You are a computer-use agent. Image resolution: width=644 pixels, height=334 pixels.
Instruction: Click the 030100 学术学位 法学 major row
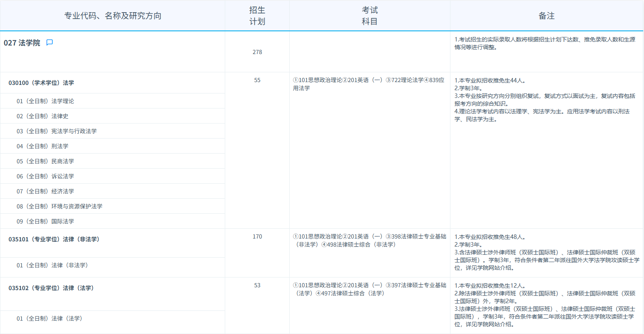click(41, 83)
